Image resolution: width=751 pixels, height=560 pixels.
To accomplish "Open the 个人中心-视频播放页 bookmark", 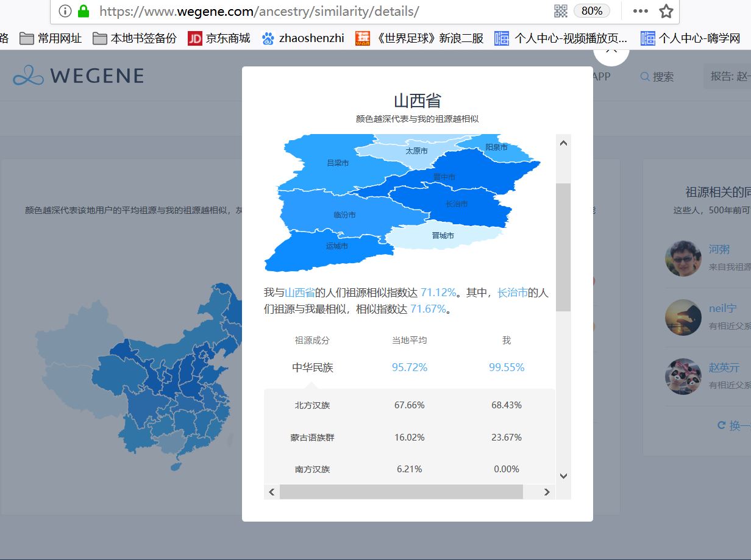I will coord(561,38).
